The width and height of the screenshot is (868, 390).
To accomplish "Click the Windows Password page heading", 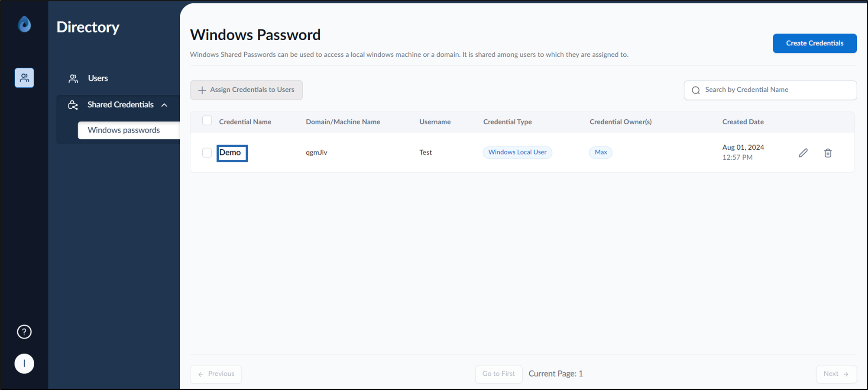I will click(255, 35).
